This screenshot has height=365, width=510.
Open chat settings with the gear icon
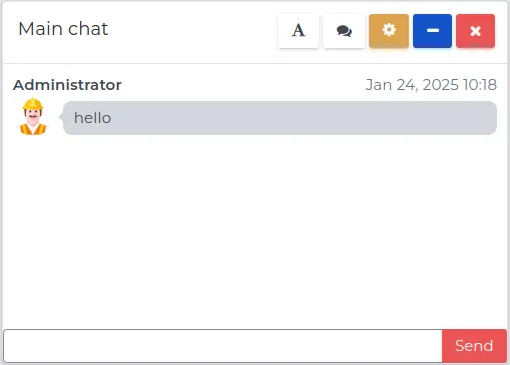point(389,31)
